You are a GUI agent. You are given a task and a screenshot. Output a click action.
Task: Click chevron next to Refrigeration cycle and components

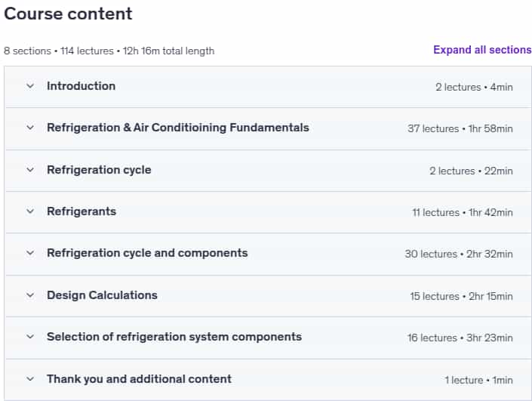(30, 253)
